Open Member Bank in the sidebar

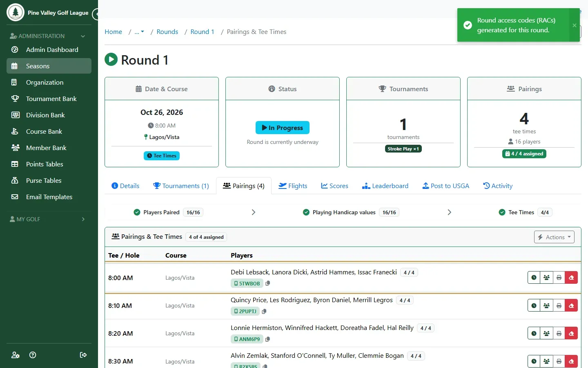(x=49, y=148)
